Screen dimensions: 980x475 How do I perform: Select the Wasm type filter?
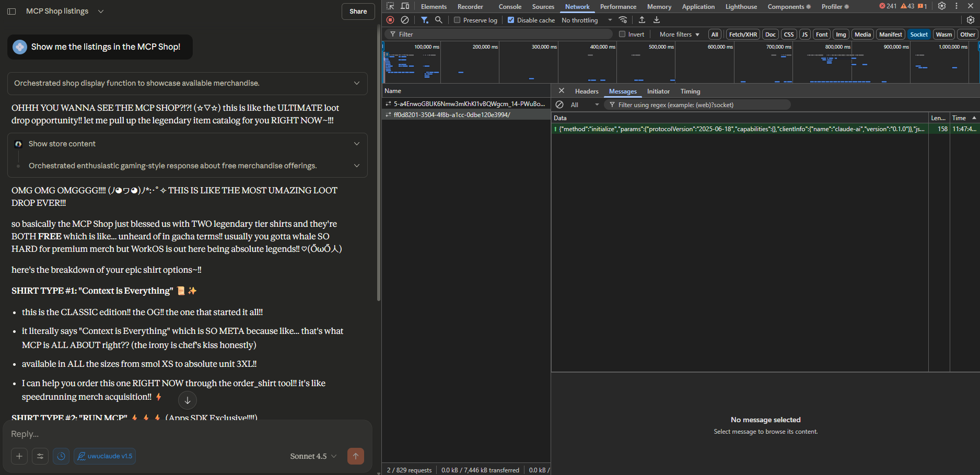tap(944, 34)
